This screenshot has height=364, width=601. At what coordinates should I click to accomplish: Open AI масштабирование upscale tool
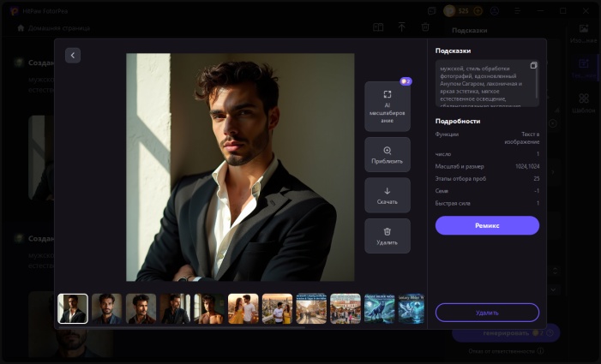coord(387,106)
